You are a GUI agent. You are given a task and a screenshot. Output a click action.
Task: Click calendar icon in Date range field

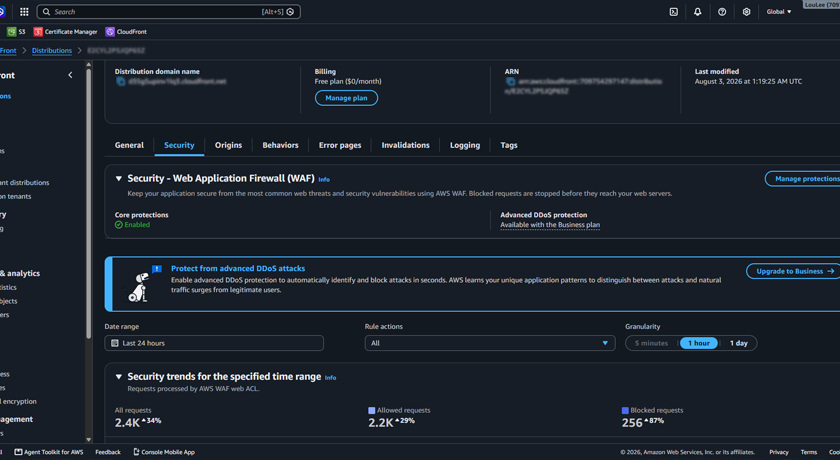click(115, 343)
